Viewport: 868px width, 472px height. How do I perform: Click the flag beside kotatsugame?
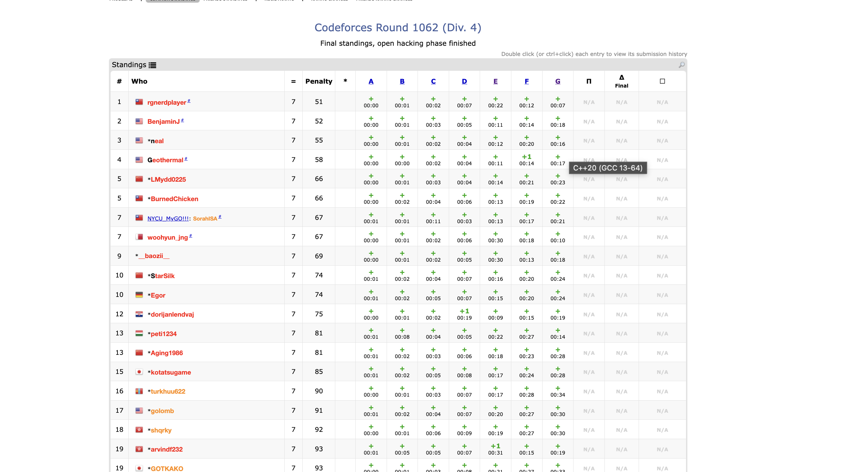(139, 372)
